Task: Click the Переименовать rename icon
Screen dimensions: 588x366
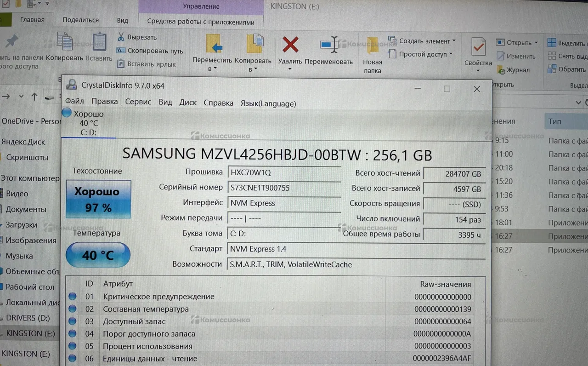Action: pyautogui.click(x=328, y=46)
